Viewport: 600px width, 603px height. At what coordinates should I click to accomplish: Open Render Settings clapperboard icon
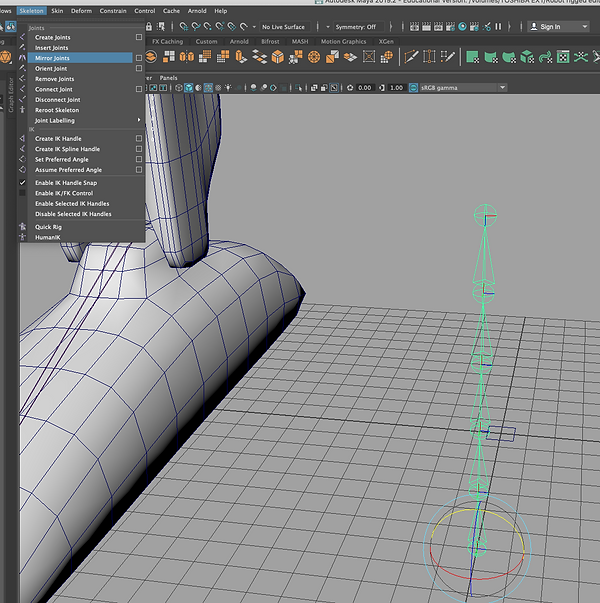[450, 27]
